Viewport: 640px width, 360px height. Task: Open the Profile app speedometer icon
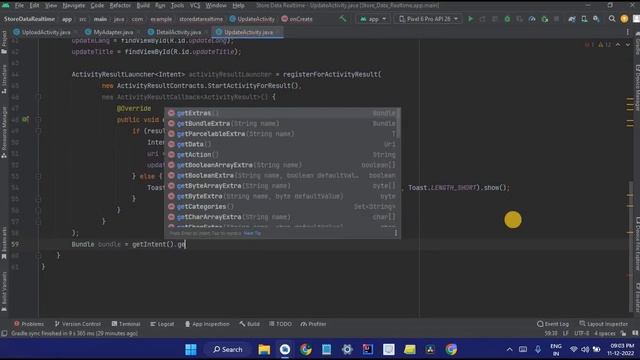click(x=532, y=19)
